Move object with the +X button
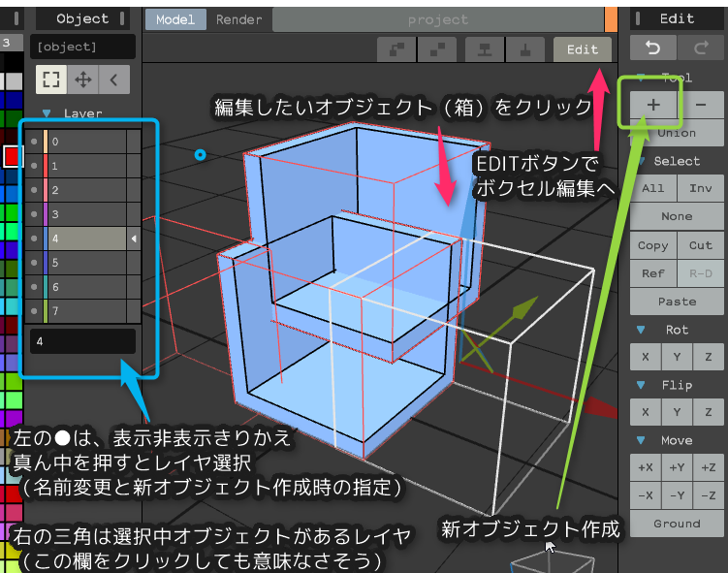The width and height of the screenshot is (728, 573). click(x=646, y=467)
